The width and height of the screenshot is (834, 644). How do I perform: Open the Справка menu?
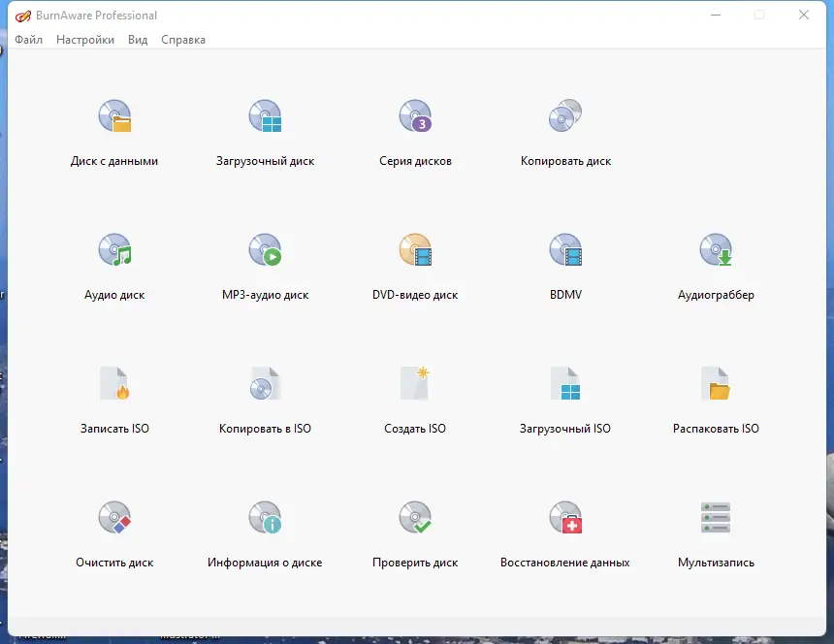pos(183,40)
